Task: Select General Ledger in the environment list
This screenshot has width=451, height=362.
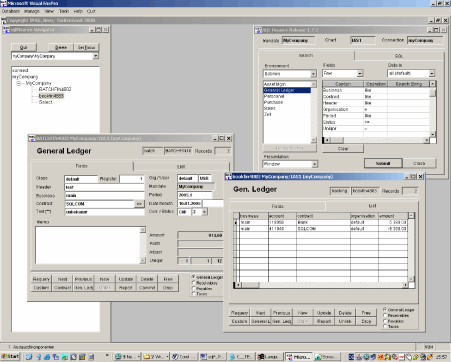Action: coord(287,90)
